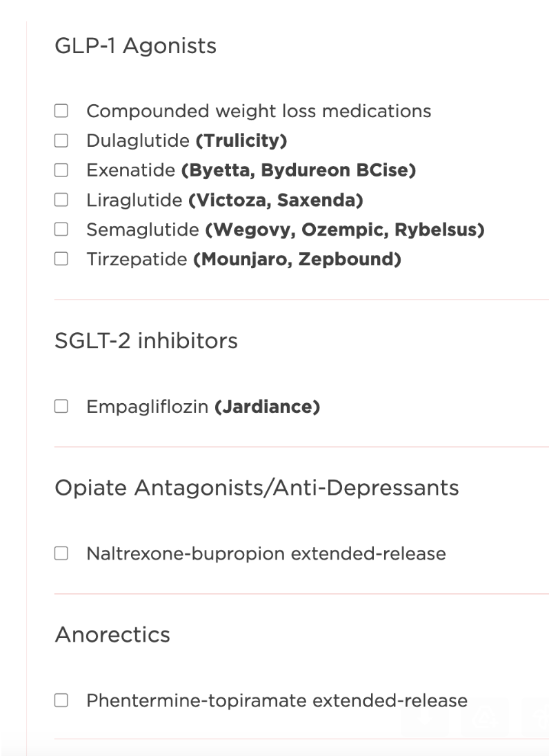Tick the Phentermine-topiramate extended-release checkbox
549x756 pixels.
click(x=61, y=701)
